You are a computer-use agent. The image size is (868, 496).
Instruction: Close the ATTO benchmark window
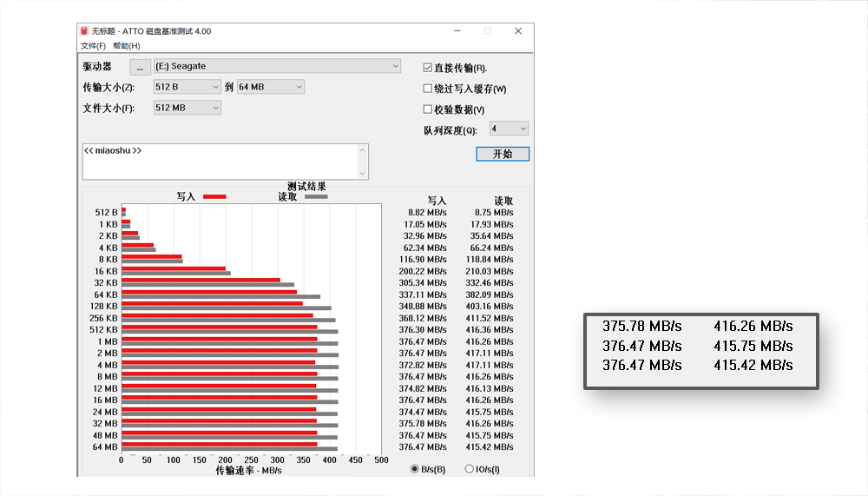point(518,31)
